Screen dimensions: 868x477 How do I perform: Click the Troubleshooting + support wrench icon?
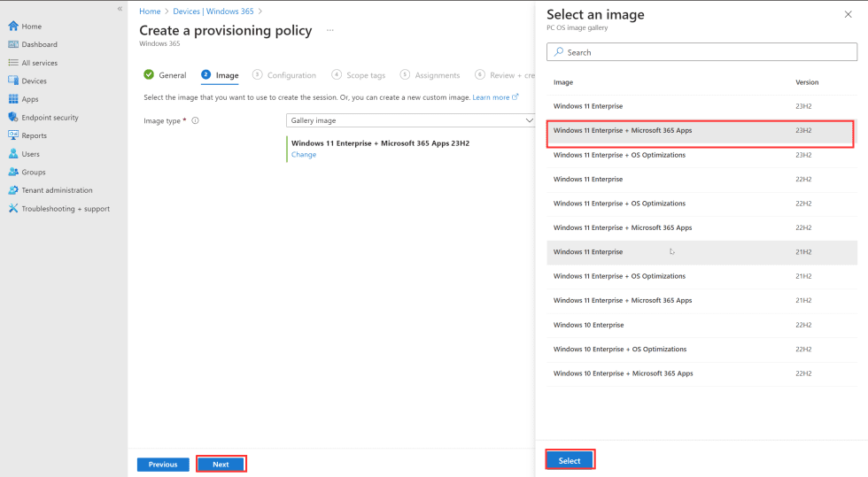click(x=13, y=209)
